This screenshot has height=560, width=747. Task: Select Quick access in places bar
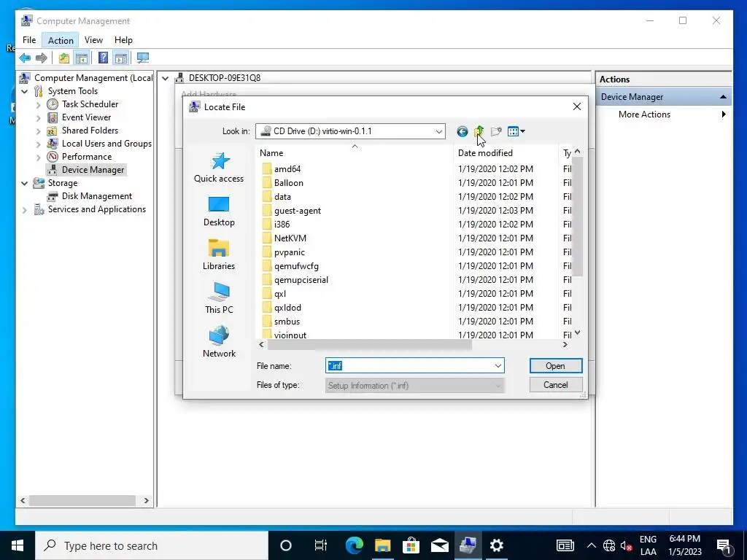(x=219, y=168)
